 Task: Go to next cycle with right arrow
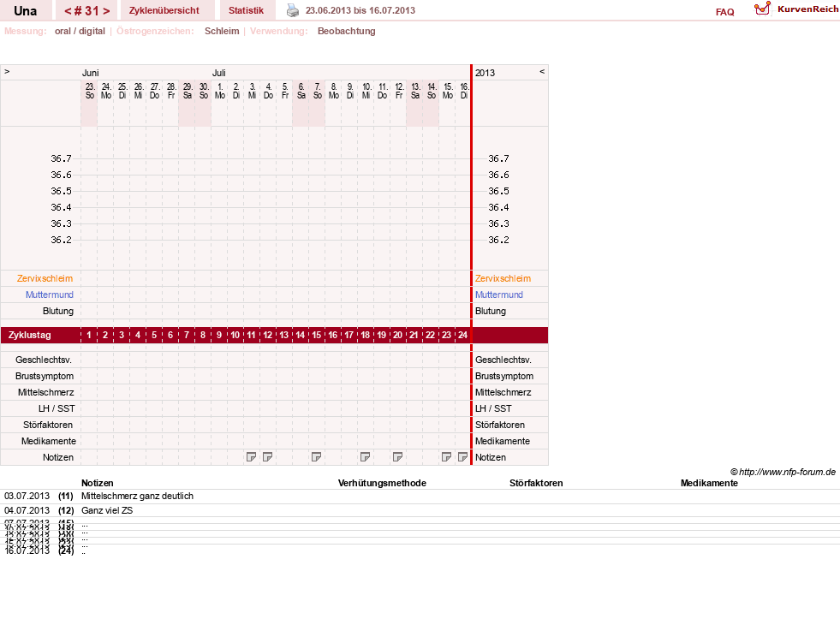106,11
